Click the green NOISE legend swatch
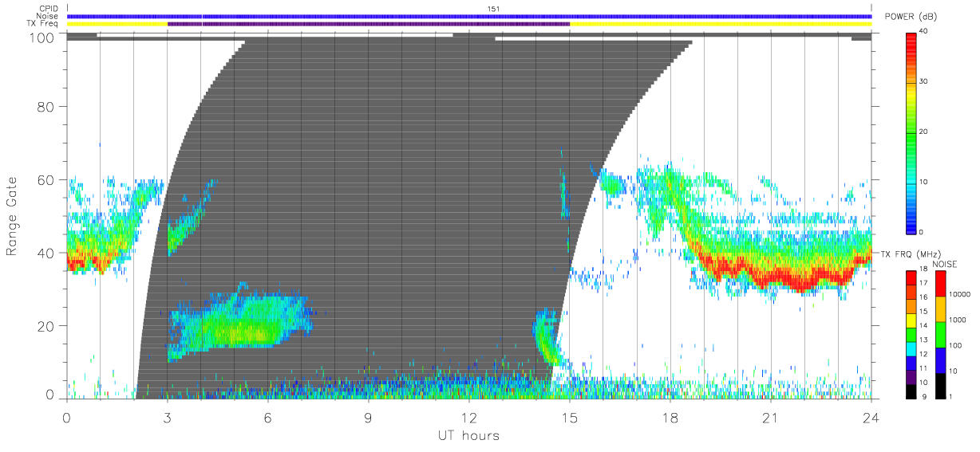The image size is (980, 452). [x=940, y=334]
